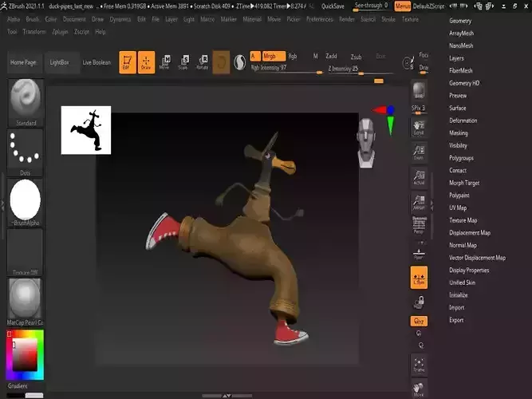Pick a color in the color picker square

pyautogui.click(x=25, y=355)
